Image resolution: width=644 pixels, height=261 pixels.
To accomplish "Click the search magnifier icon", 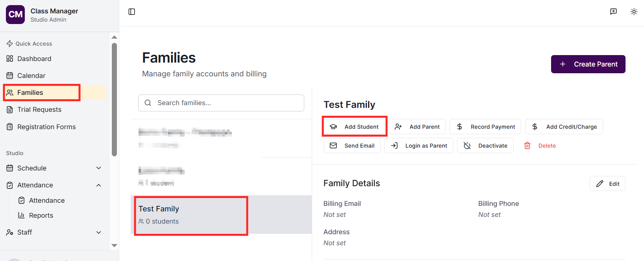I will point(148,103).
